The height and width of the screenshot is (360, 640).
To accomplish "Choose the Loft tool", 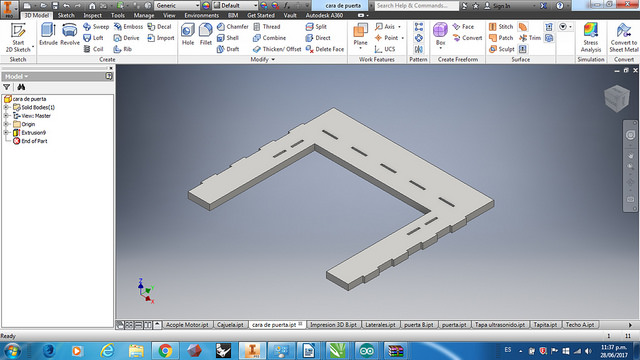I will point(93,38).
